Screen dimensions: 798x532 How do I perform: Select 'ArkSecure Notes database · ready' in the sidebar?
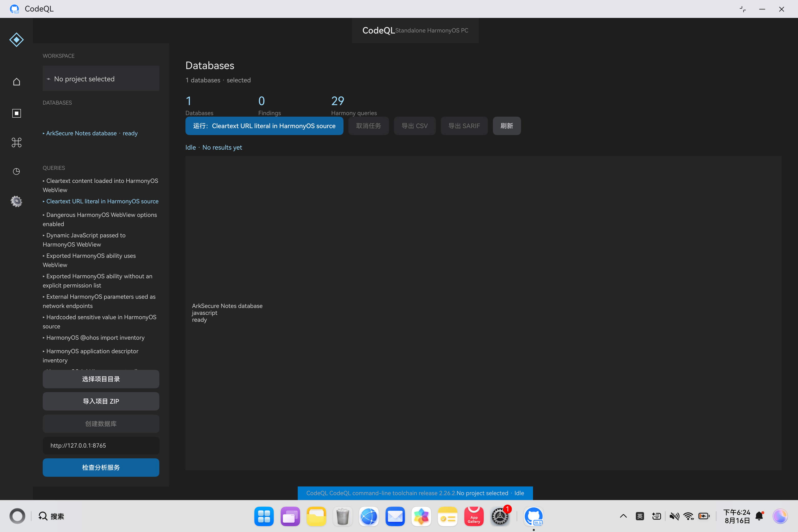(x=90, y=133)
